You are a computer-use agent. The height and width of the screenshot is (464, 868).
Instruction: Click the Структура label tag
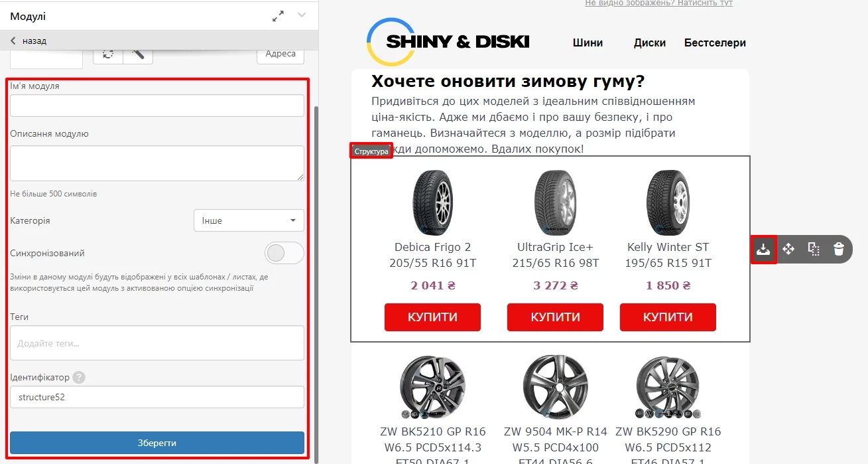click(371, 151)
